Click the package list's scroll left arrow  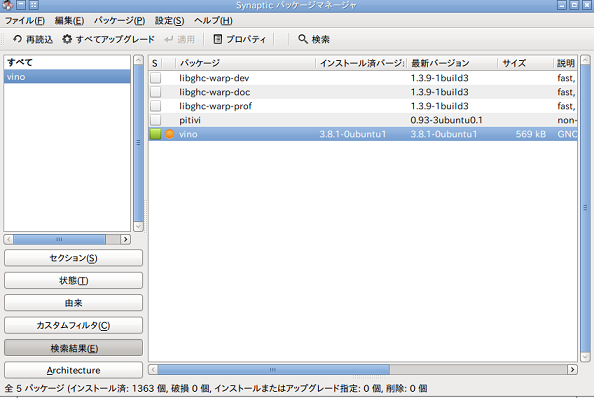[x=153, y=369]
